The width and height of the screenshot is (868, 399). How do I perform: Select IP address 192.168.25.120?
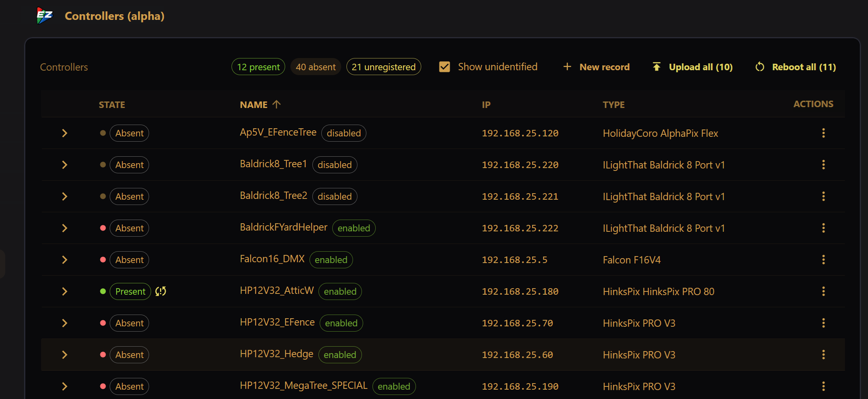click(x=520, y=133)
